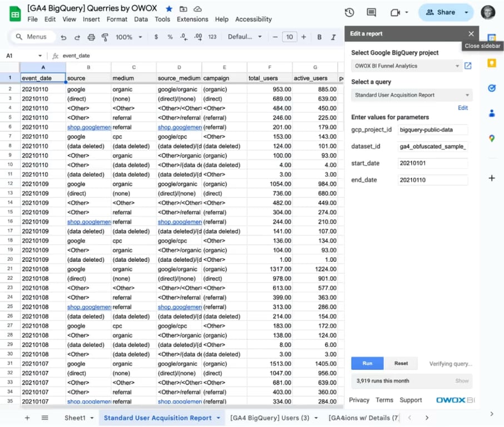Open the Privacy link
The image size is (504, 427).
(359, 400)
